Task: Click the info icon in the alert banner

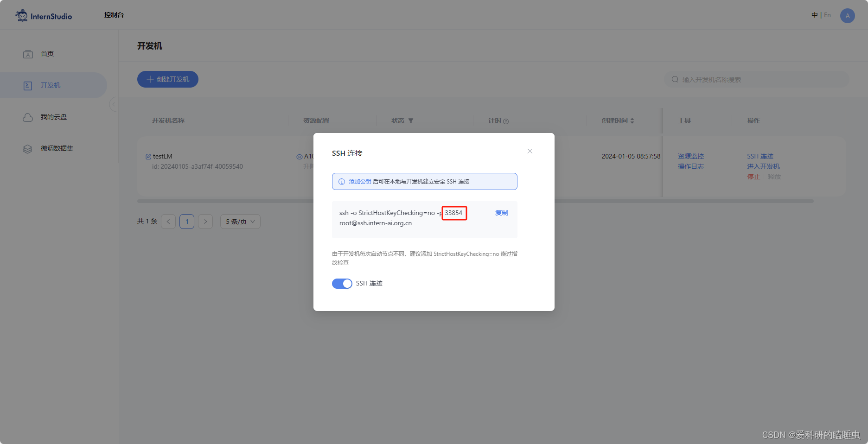Action: point(342,182)
